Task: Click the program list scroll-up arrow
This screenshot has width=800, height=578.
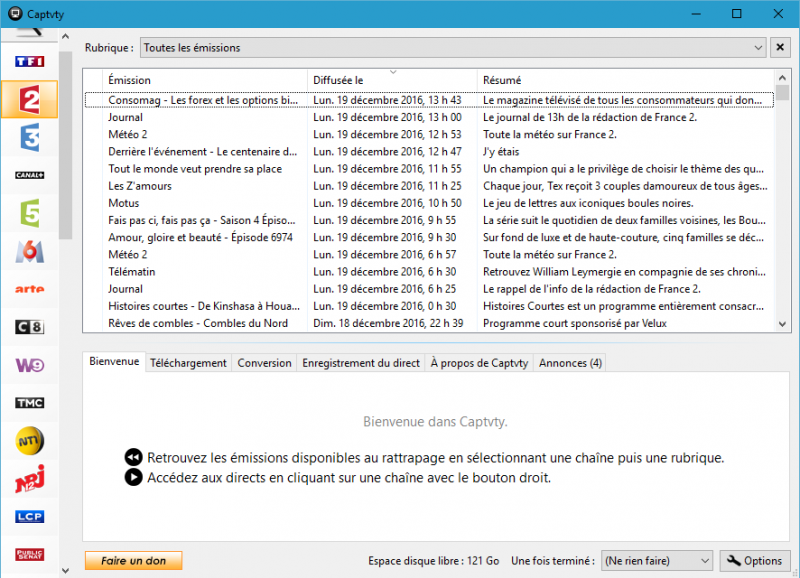Action: tap(783, 78)
